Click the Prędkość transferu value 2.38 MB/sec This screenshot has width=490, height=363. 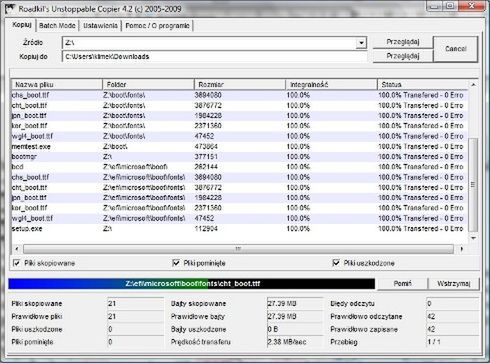(295, 342)
